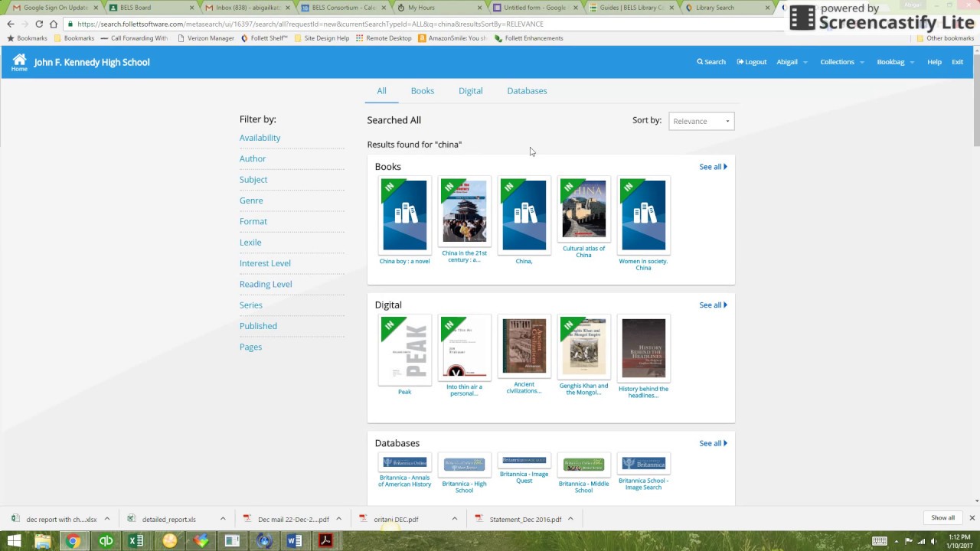Screen dimensions: 980x551
Task: Expand the Collections menu
Action: [841, 62]
